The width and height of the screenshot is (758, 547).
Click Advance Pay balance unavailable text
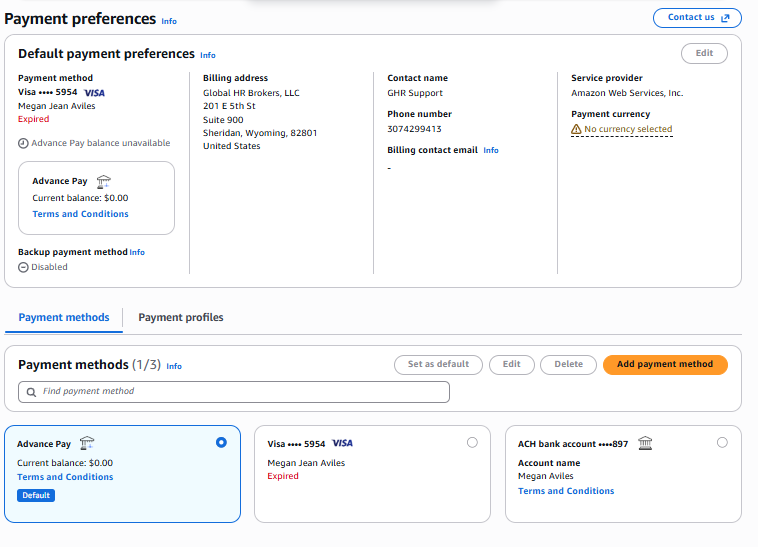pyautogui.click(x=101, y=144)
